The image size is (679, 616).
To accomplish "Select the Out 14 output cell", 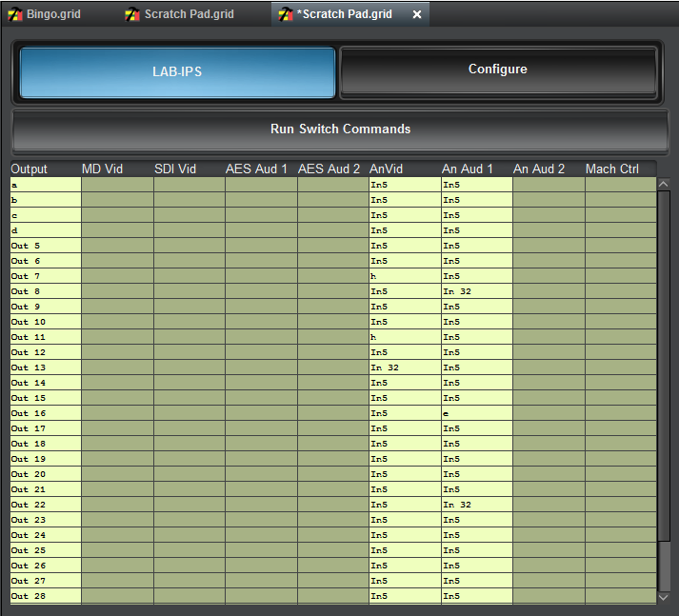I will (46, 383).
